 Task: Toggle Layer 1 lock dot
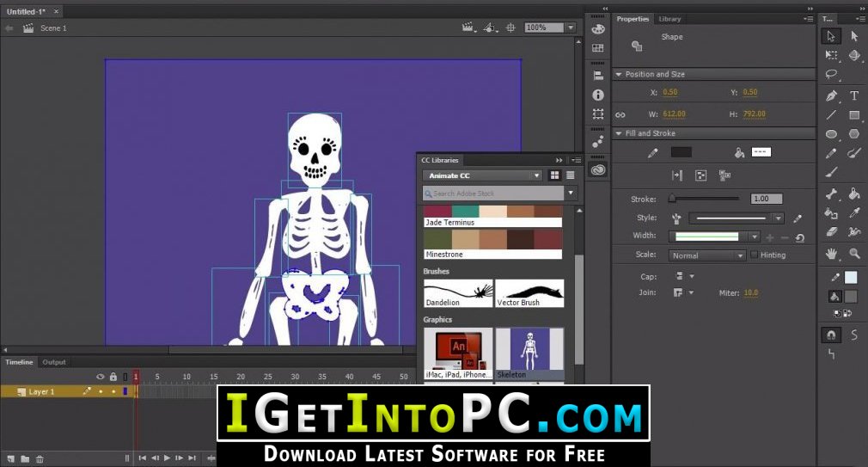point(113,391)
